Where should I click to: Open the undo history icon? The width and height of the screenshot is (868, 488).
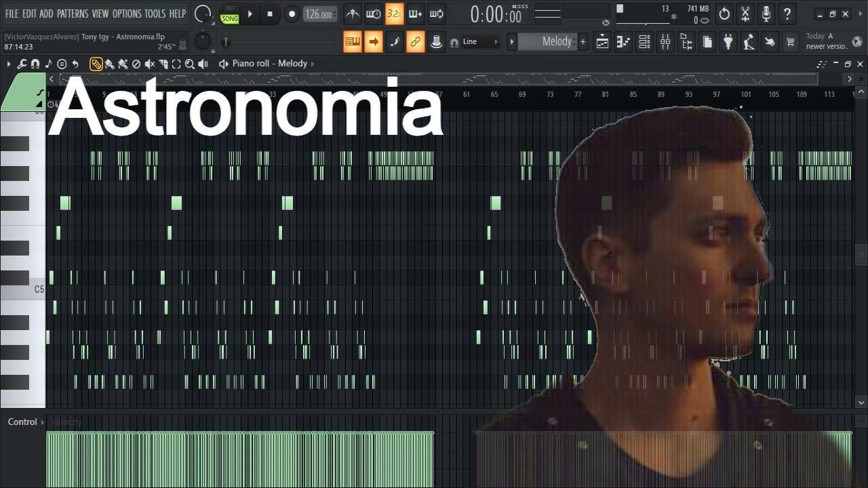724,14
